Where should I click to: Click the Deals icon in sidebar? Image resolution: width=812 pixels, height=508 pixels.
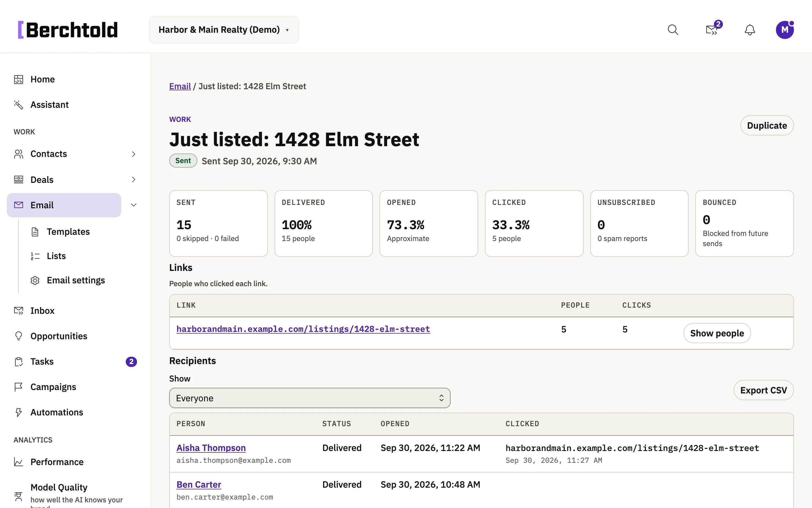point(18,179)
